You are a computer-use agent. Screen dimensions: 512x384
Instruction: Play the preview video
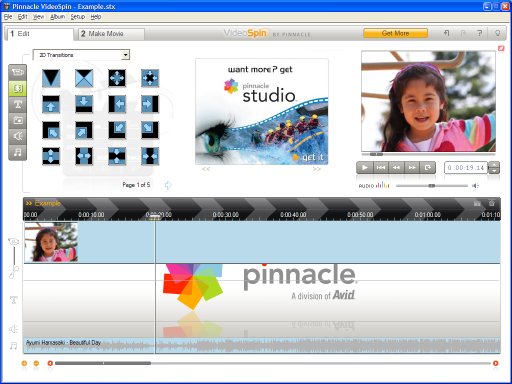[364, 168]
